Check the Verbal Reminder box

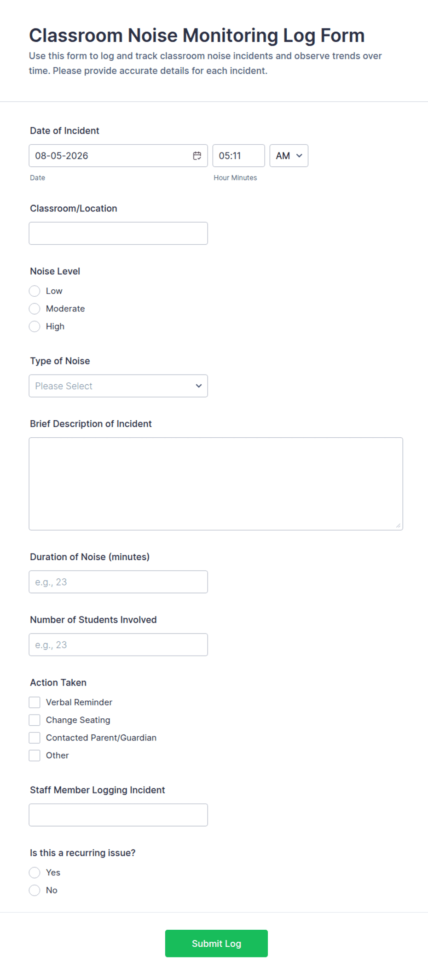35,702
